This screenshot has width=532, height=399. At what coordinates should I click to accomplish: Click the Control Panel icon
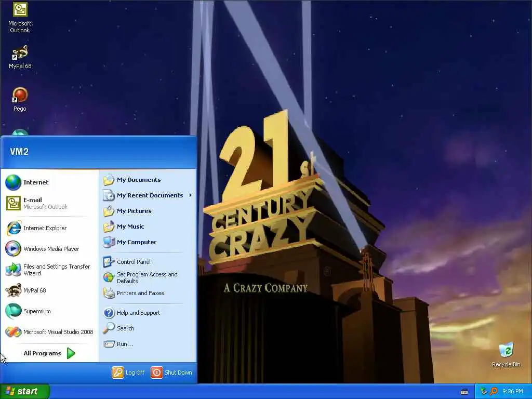(109, 262)
